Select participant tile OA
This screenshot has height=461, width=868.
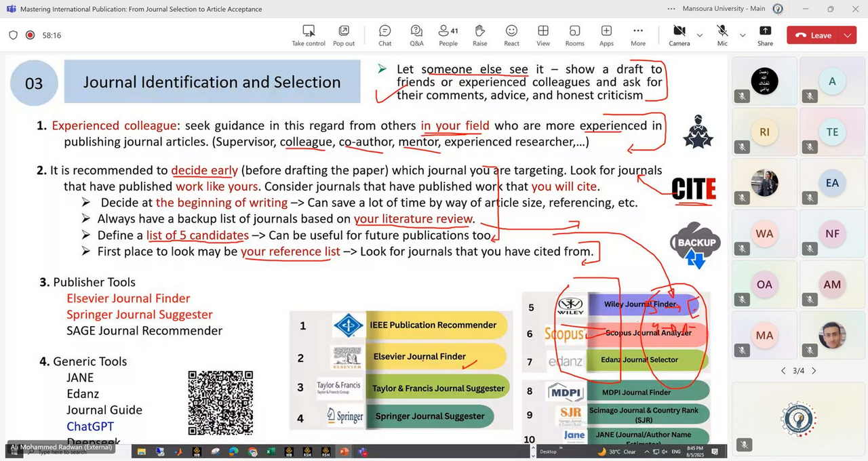(x=764, y=285)
